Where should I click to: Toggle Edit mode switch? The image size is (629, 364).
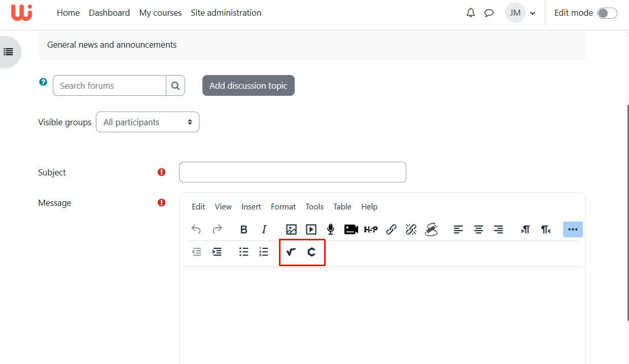point(607,13)
